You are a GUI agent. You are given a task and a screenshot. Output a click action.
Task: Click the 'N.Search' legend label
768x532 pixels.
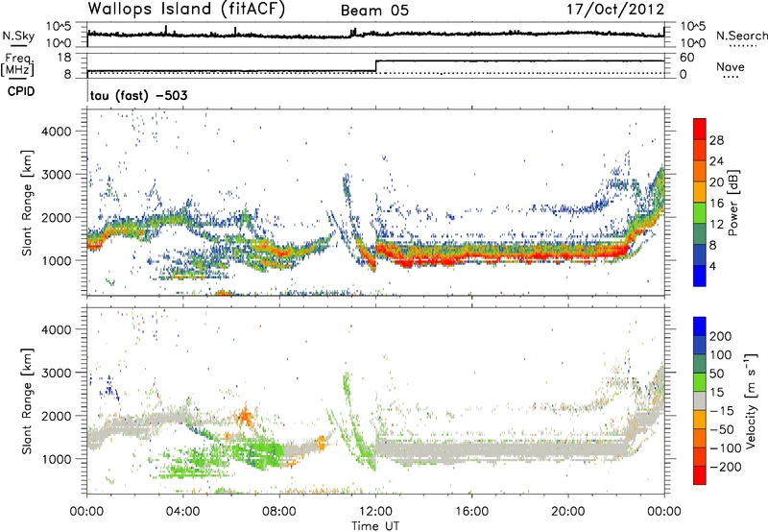741,36
